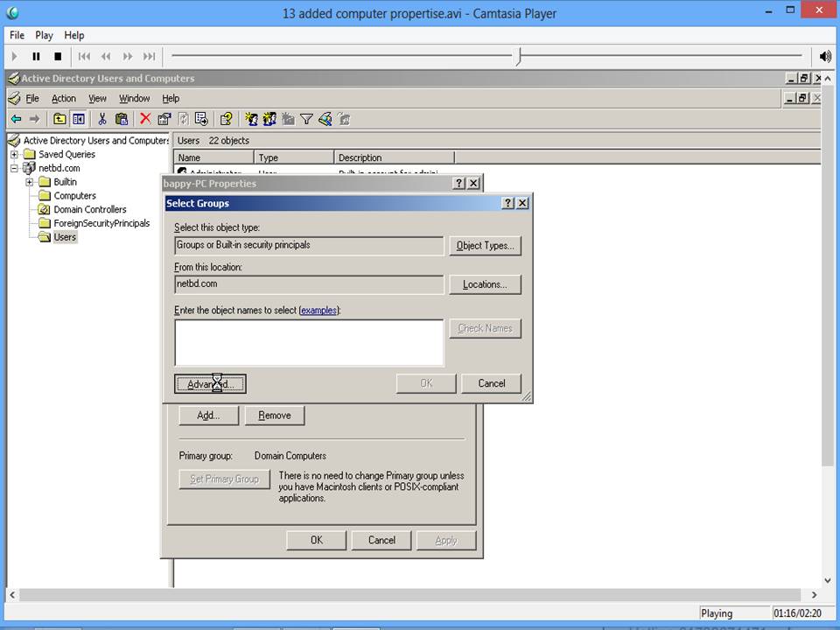Image resolution: width=840 pixels, height=630 pixels.
Task: Open the ADUC File menu
Action: 32,99
